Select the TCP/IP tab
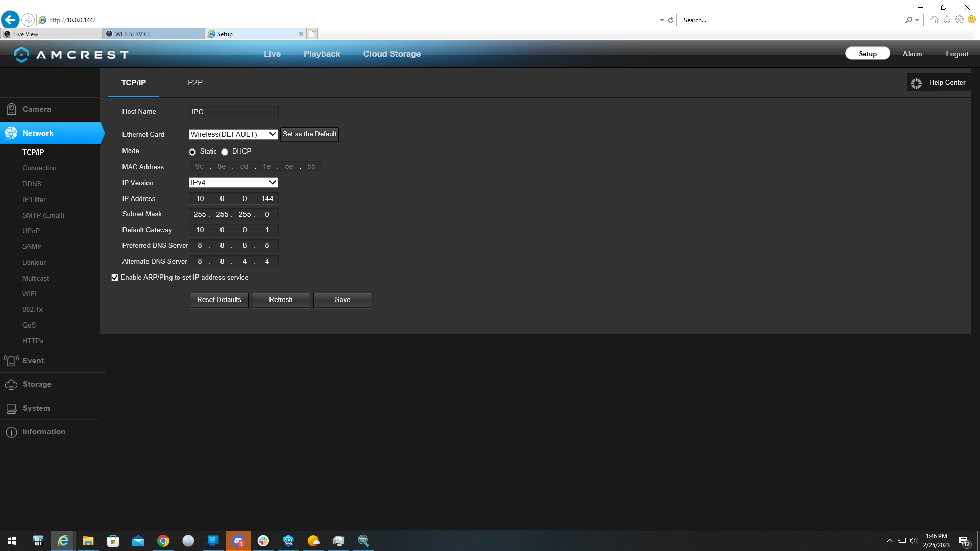 (134, 83)
